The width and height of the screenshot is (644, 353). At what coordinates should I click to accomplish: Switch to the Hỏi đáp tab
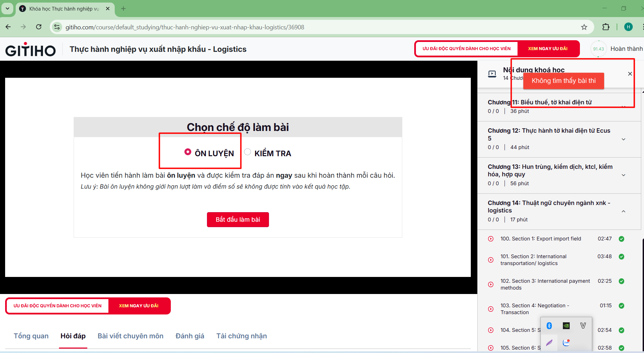pyautogui.click(x=73, y=336)
